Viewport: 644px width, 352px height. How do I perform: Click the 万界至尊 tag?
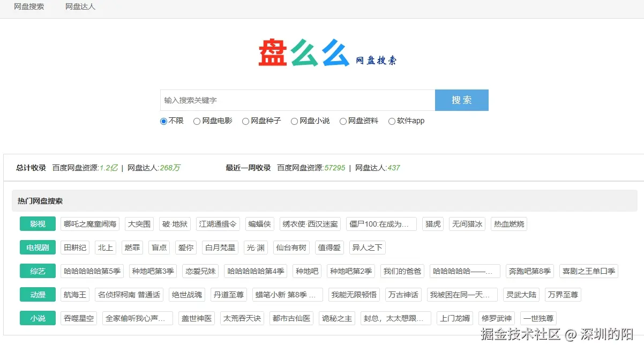tap(563, 295)
